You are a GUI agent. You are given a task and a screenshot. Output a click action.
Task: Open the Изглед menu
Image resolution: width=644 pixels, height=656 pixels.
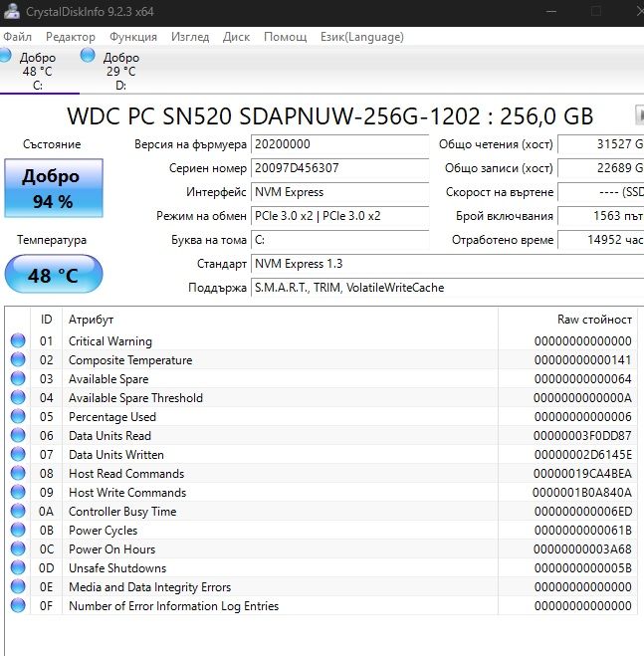click(x=190, y=37)
